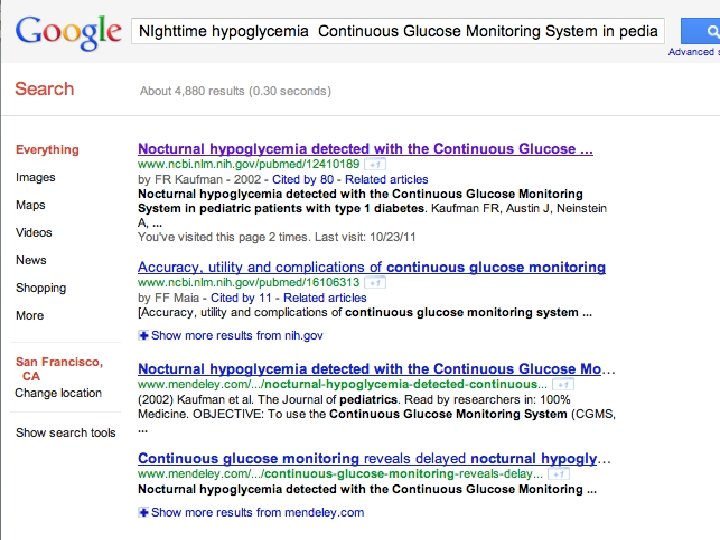Click +1 button beside pubmed/16106313 URL
Image resolution: width=720 pixels, height=540 pixels.
pos(375,283)
